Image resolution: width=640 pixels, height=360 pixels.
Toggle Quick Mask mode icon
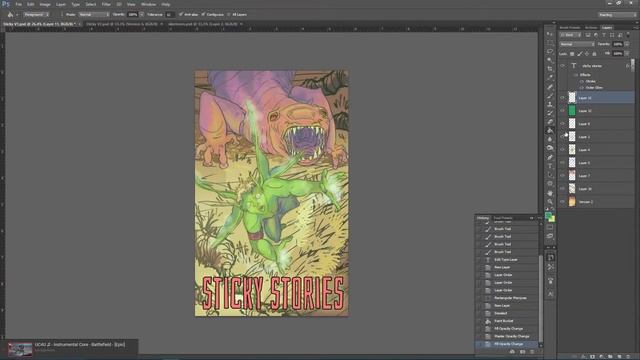tap(550, 227)
